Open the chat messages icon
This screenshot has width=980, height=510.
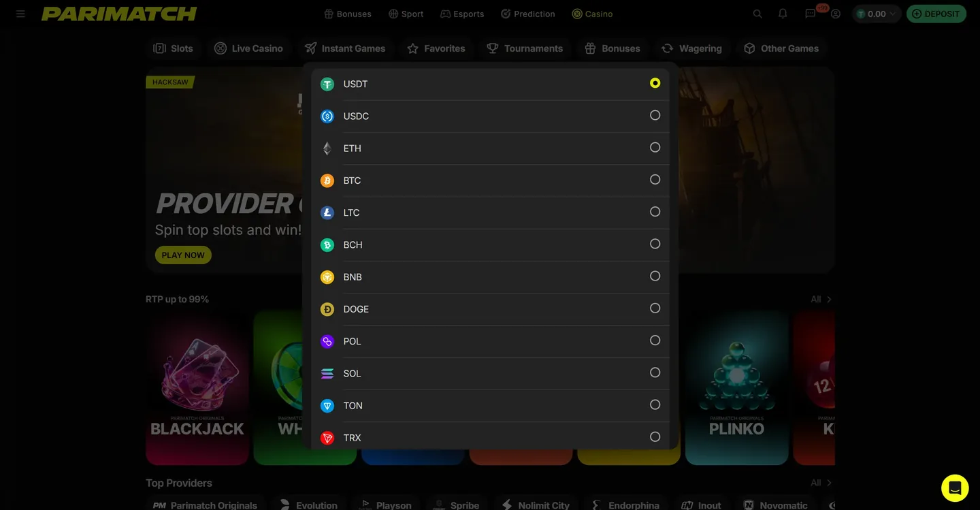811,14
